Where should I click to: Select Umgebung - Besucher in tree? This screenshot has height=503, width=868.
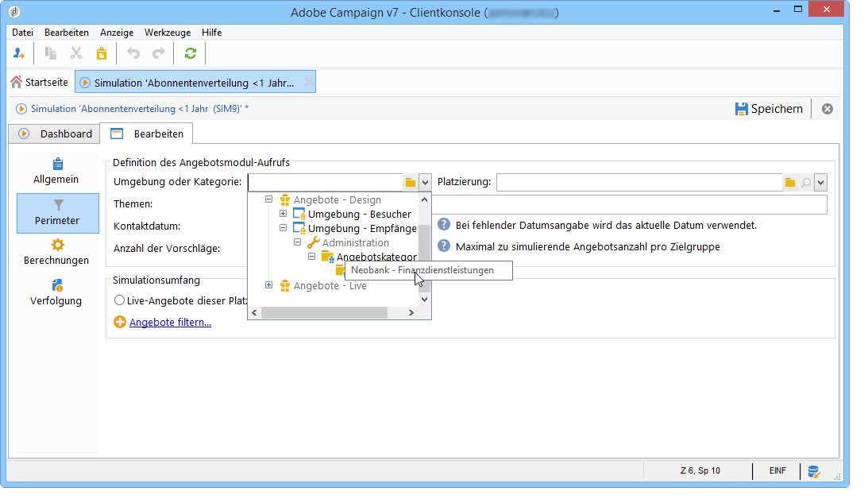click(x=359, y=215)
